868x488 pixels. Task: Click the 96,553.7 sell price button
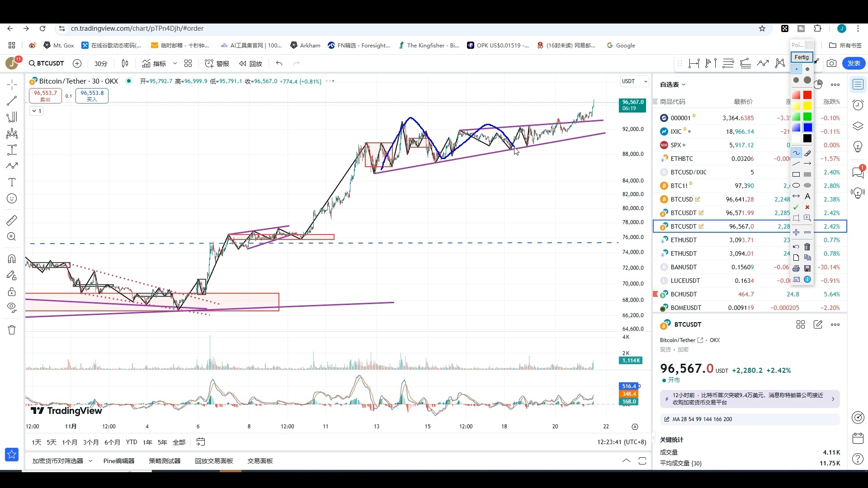[x=45, y=95]
